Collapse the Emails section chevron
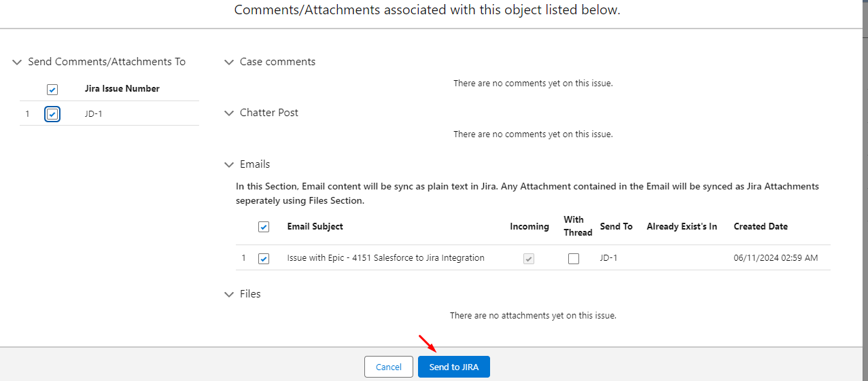The image size is (868, 381). click(228, 164)
